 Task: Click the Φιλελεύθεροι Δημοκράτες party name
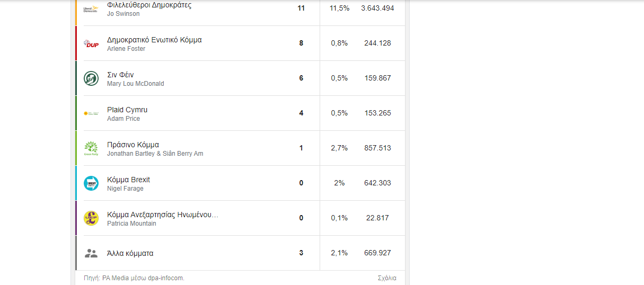pyautogui.click(x=149, y=5)
